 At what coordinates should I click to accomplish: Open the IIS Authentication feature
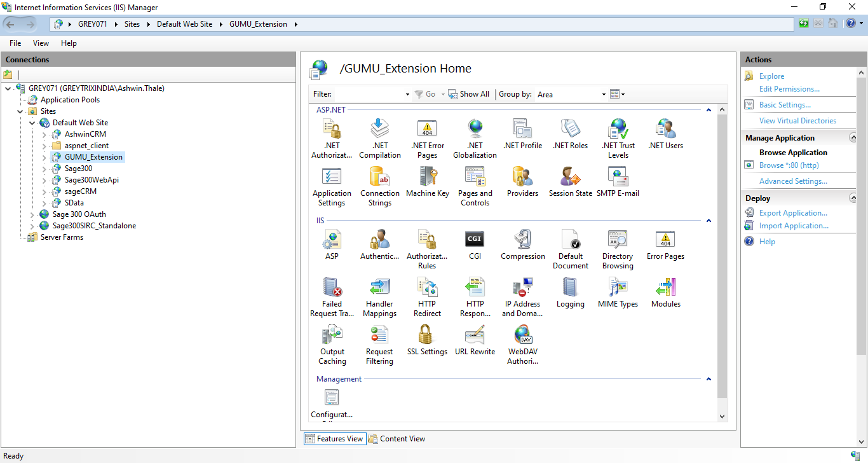click(379, 245)
